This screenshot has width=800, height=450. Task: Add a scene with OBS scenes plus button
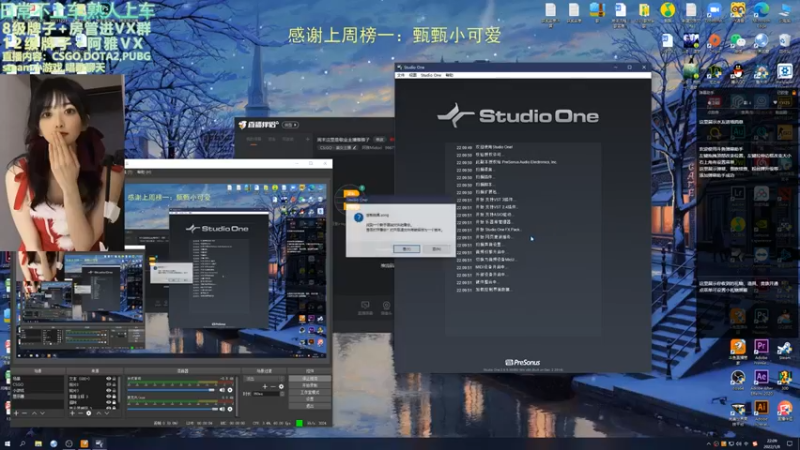(x=16, y=413)
